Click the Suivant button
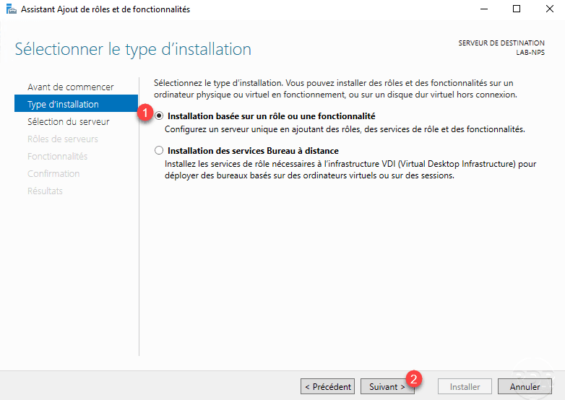 point(387,386)
